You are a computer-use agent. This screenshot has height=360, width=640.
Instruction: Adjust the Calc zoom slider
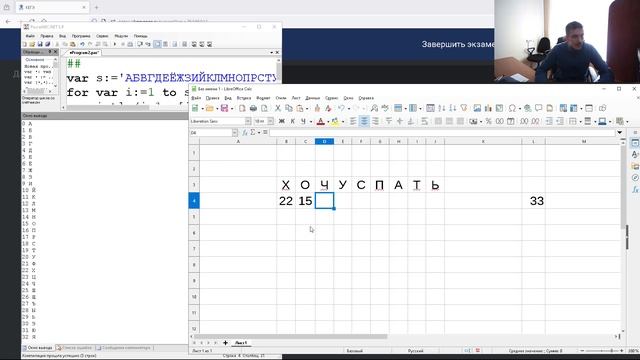pos(602,351)
